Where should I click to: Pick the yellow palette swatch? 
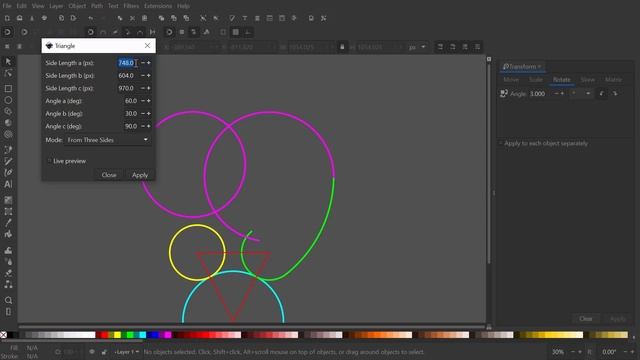(118, 335)
